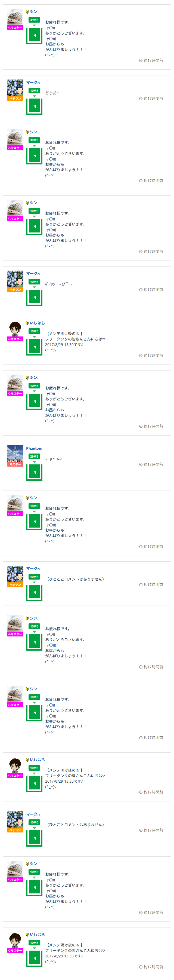Click the red マスター rank label
The image size is (174, 980).
click(15, 464)
